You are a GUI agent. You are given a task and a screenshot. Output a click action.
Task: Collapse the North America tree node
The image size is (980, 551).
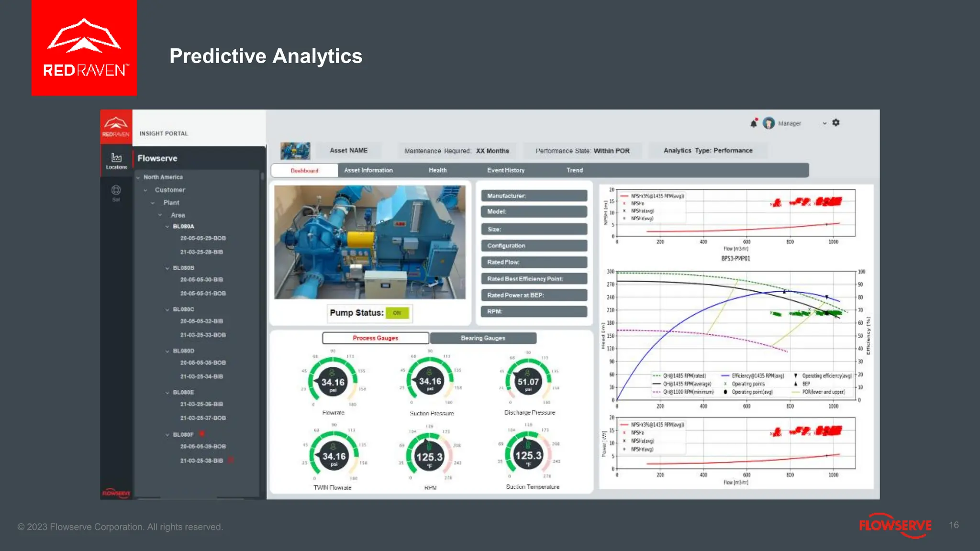[x=138, y=177]
